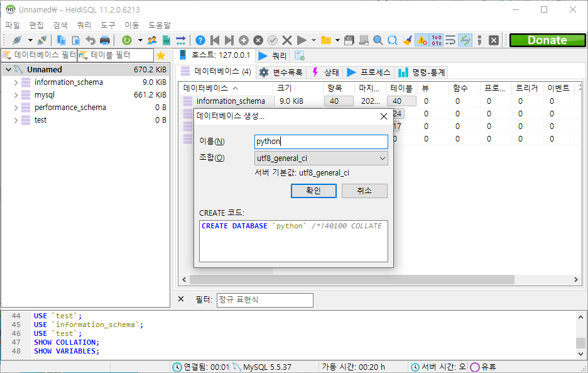Click the post changes checkmark icon
This screenshot has width=588, height=373.
click(273, 40)
